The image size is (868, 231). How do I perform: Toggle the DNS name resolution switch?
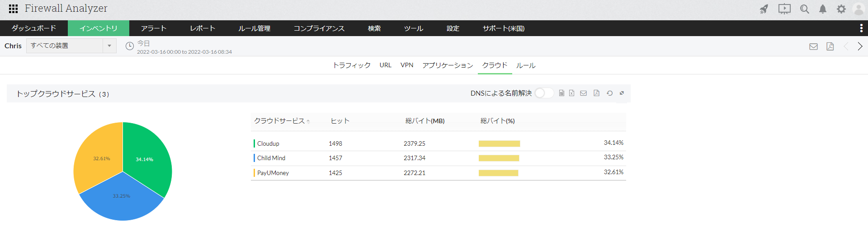(544, 93)
